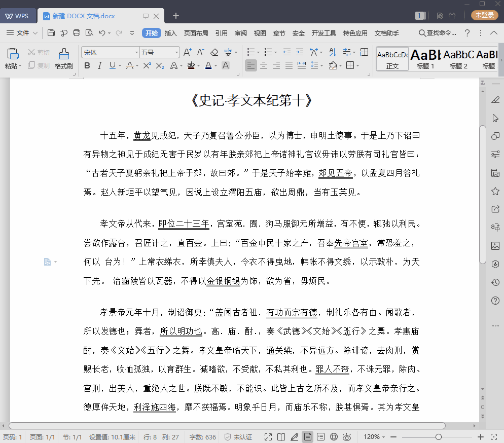Open the 页面布局 ribbon tab
Image resolution: width=504 pixels, height=443 pixels.
pos(196,33)
